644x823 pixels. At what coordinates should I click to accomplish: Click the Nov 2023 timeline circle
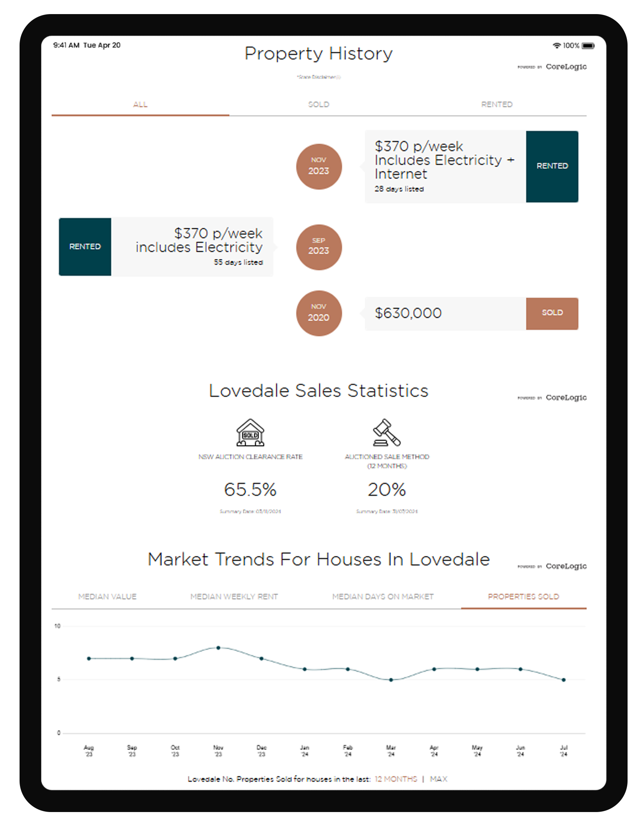pos(318,166)
